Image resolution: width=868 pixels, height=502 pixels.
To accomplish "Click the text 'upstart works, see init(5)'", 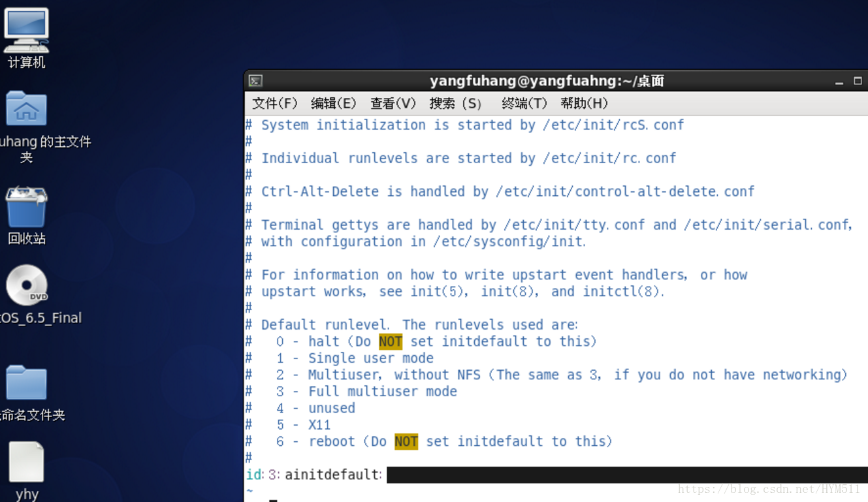I will point(364,291).
